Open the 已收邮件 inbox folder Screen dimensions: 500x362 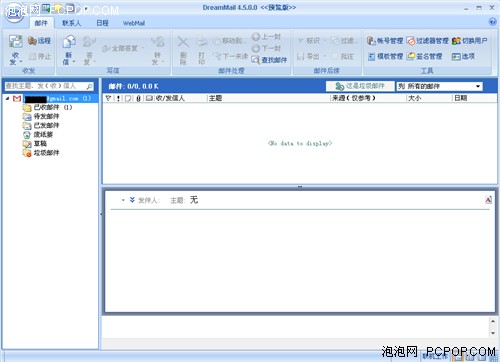[47, 107]
